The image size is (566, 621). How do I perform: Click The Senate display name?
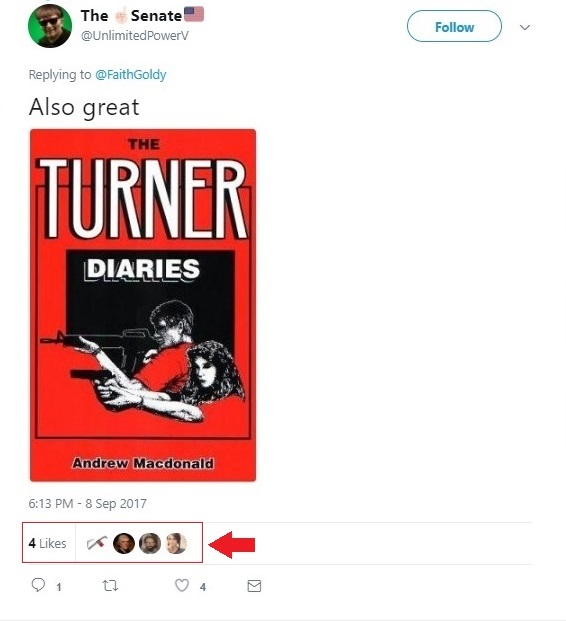click(x=142, y=15)
